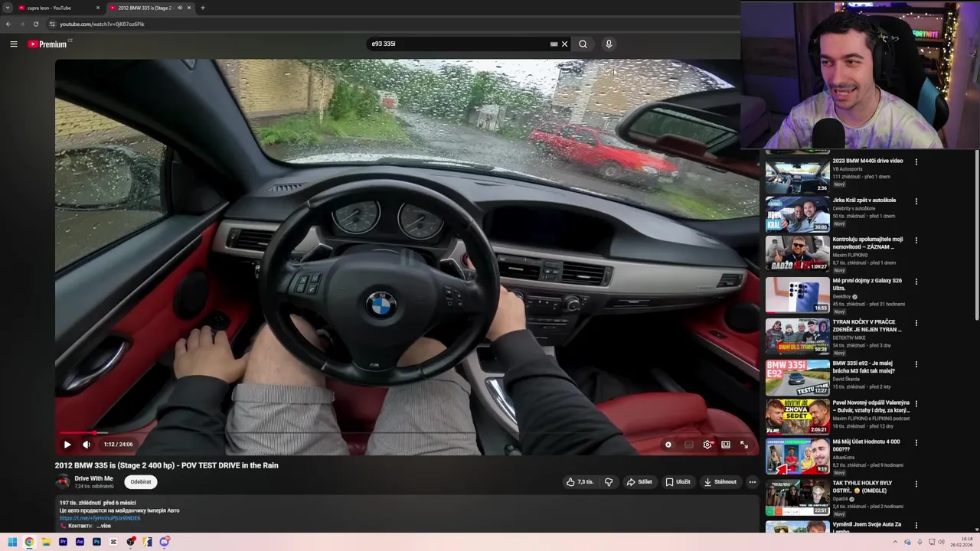Open Jirka Král zpět v autoškole video
The width and height of the screenshot is (980, 551).
pos(864,201)
